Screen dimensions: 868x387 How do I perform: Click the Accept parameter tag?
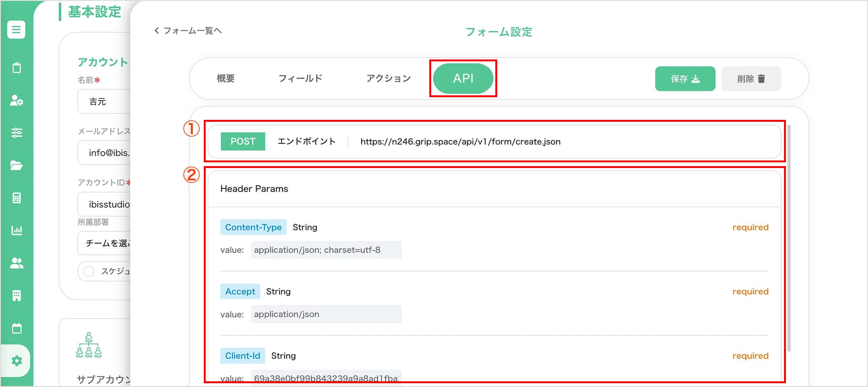(x=240, y=291)
